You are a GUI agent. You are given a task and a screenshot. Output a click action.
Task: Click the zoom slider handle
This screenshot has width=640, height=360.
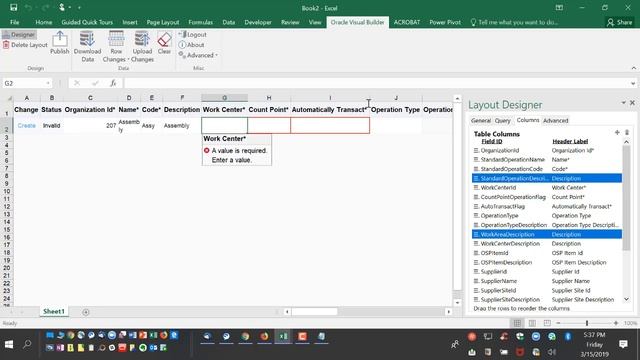pyautogui.click(x=587, y=323)
